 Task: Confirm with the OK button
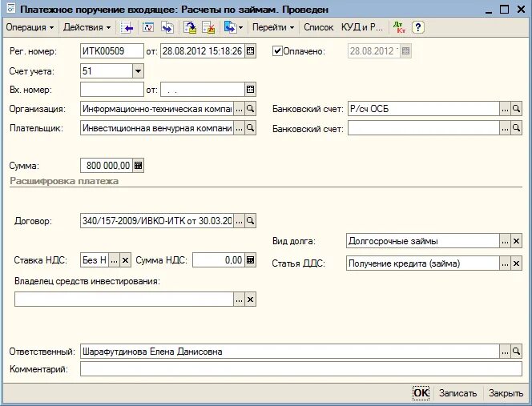point(421,392)
